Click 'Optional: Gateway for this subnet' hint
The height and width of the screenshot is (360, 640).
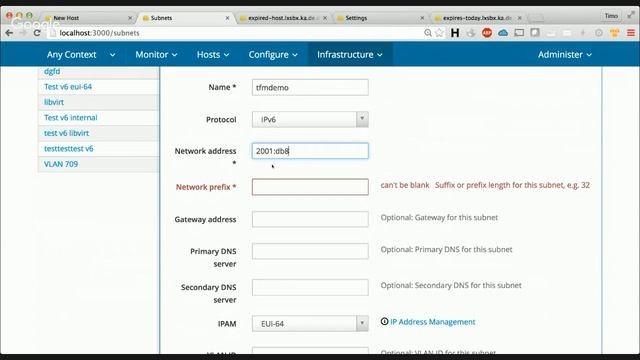click(439, 218)
